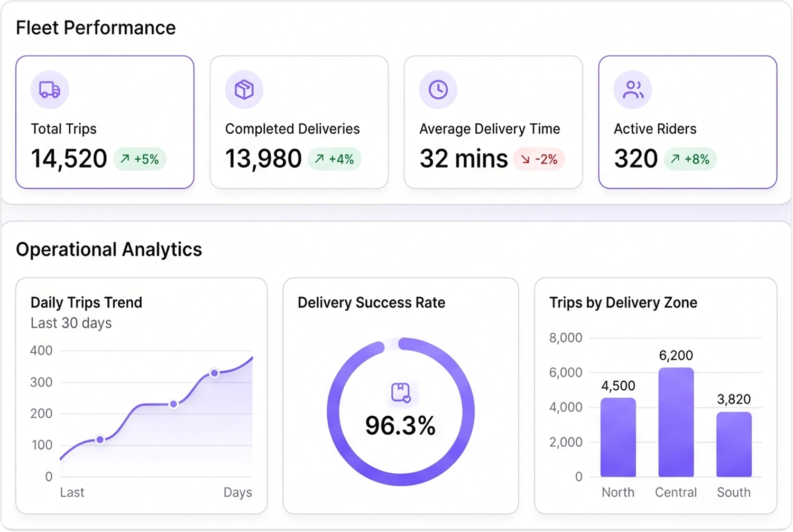Click the 14,520 total trips value
This screenshot has height=532, width=793.
69,159
